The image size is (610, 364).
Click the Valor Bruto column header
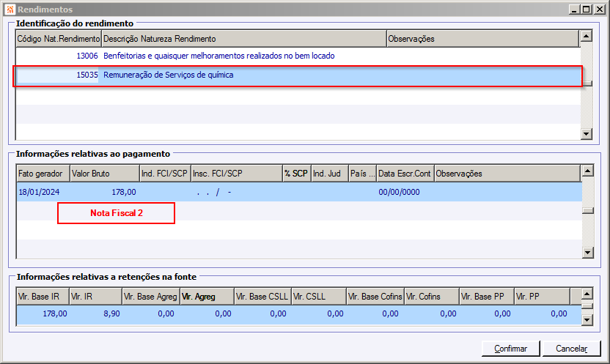105,174
